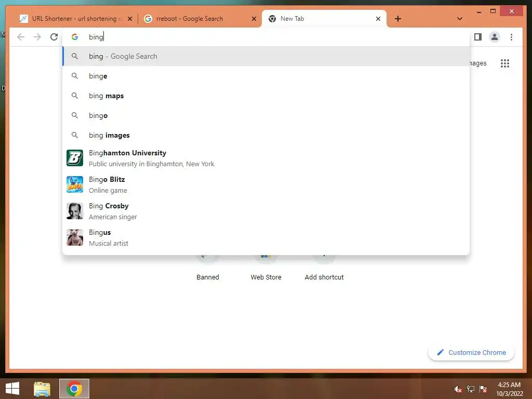Switch to URL Shortener tab
The image size is (532, 399).
coord(75,19)
